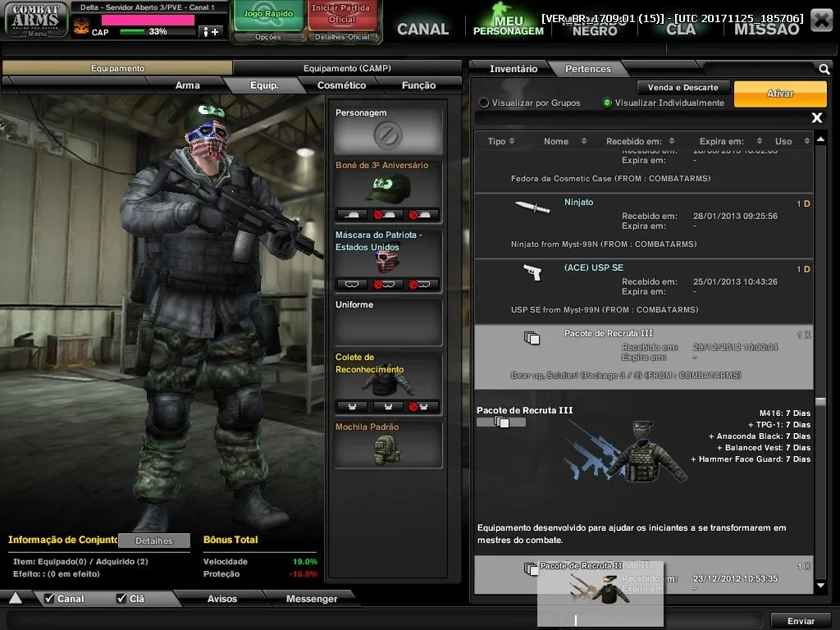
Task: Click third mask variant slot under Máscara
Action: pos(423,285)
